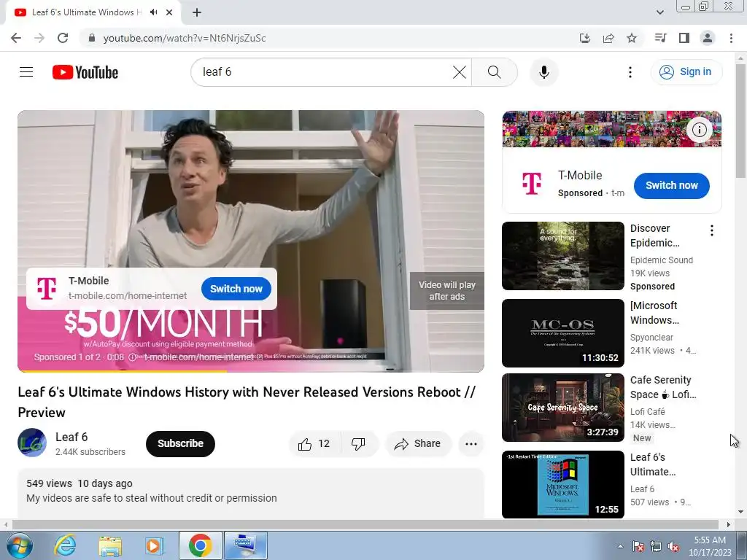Screen dimensions: 747x560
Task: Click t-mobile.com/home-internet link in overlay
Action: [128, 296]
